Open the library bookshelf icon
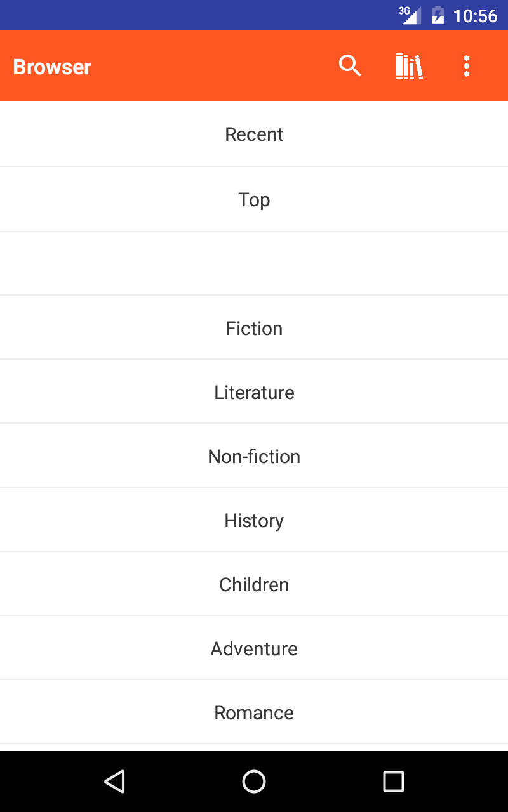The image size is (508, 812). click(x=409, y=66)
